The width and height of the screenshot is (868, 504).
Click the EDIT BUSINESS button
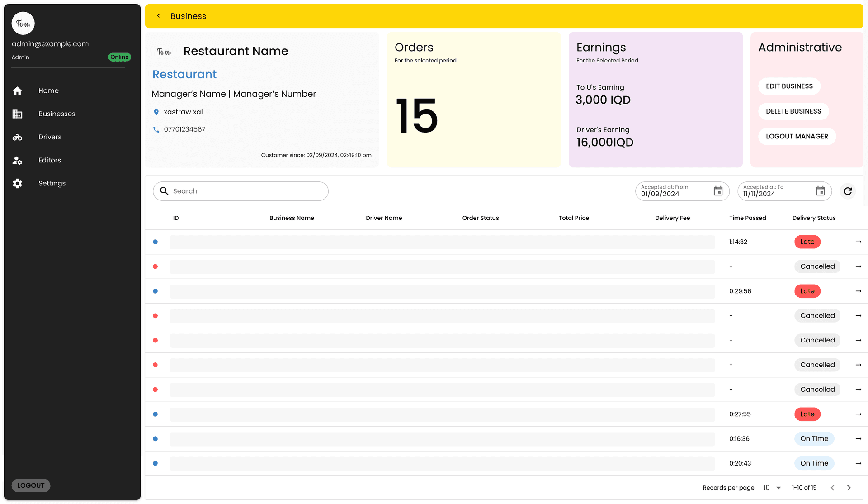(789, 86)
